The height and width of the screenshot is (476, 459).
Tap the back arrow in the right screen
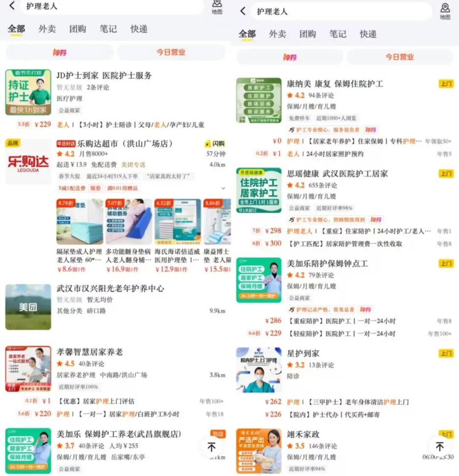(x=243, y=11)
